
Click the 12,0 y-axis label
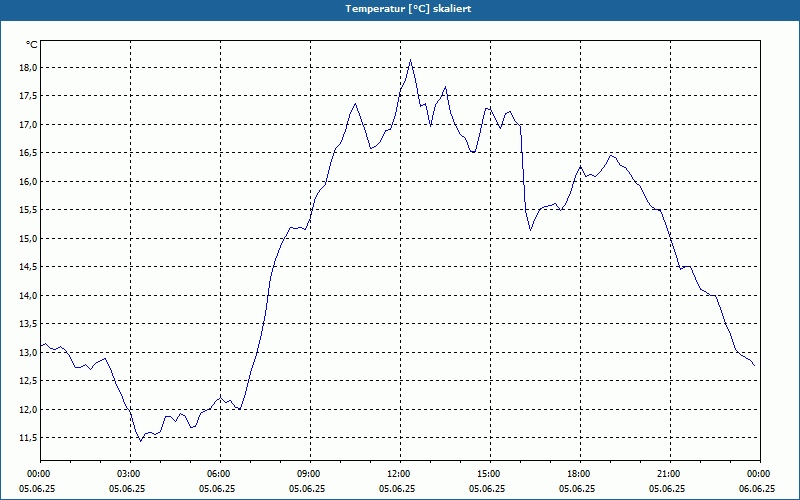pos(28,409)
